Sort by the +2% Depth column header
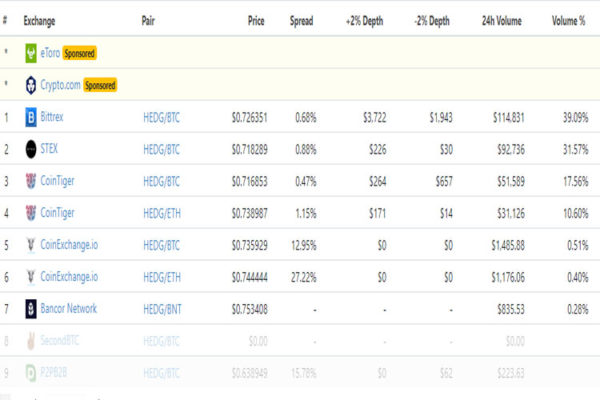 364,21
